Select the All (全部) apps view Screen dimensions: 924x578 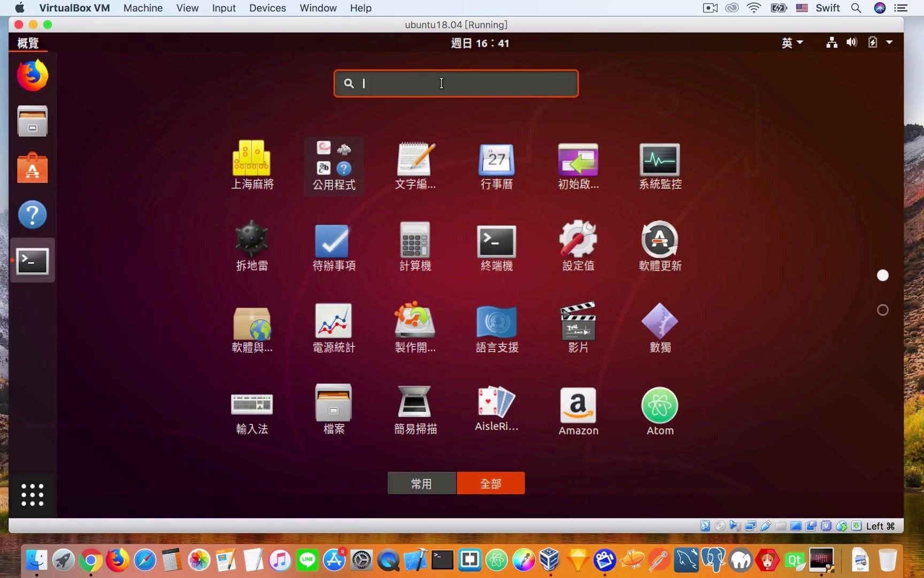(x=490, y=483)
